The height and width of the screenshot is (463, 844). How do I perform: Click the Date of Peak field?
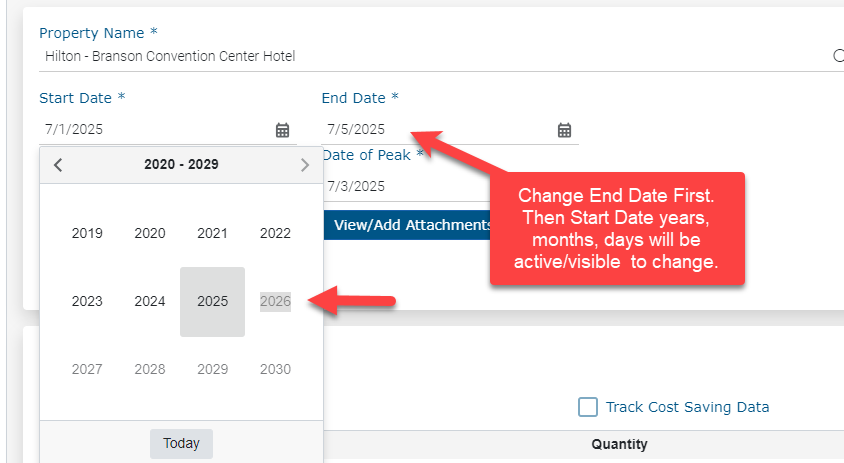(400, 186)
